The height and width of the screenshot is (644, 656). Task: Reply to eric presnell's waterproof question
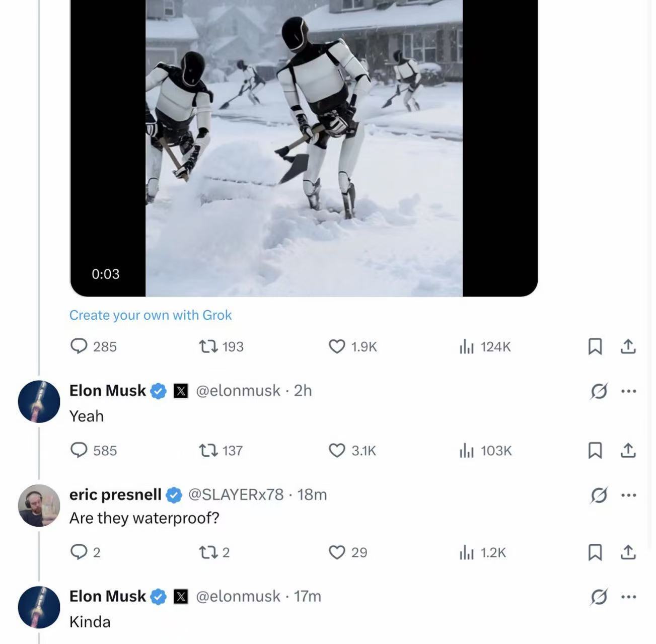pyautogui.click(x=79, y=552)
